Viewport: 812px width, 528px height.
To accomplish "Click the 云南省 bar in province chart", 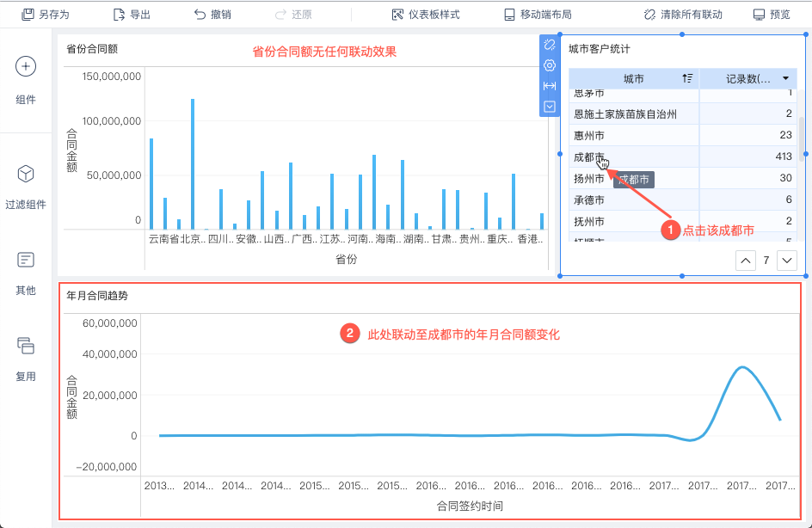I will pyautogui.click(x=151, y=184).
